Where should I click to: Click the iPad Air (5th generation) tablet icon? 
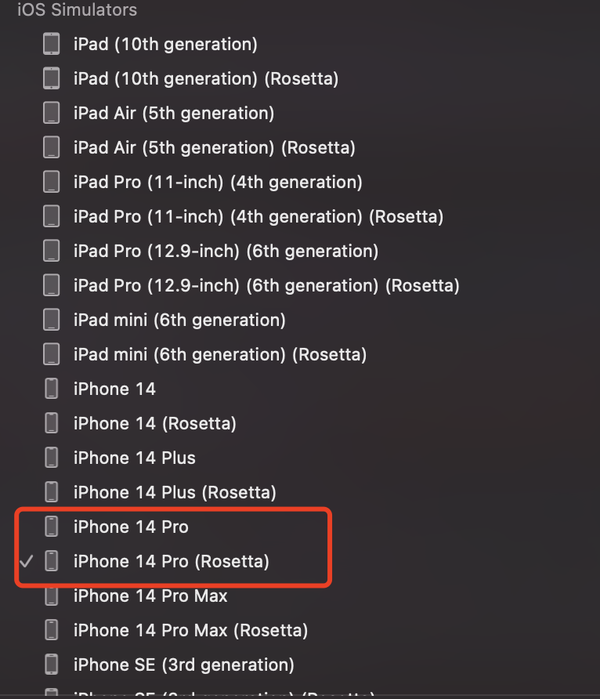tap(51, 113)
